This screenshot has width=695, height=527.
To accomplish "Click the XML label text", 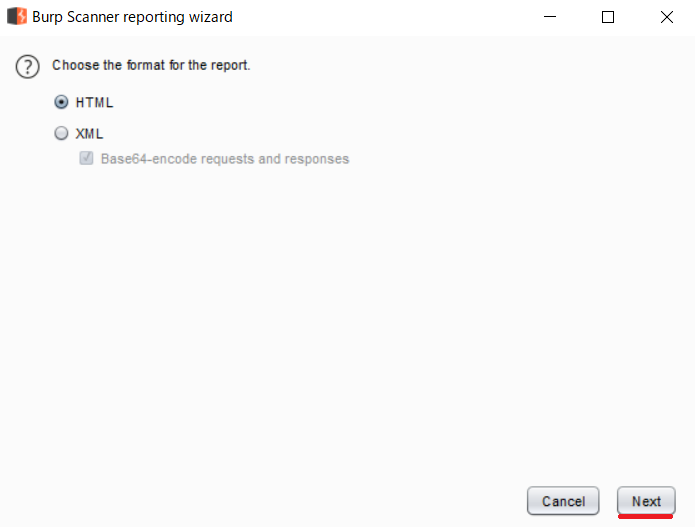I will click(x=89, y=133).
